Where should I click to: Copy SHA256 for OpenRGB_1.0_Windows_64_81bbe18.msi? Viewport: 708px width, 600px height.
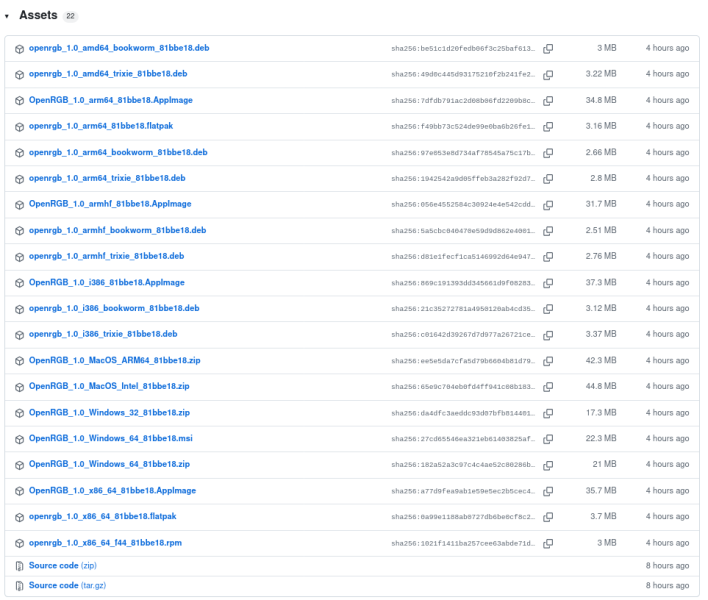click(x=548, y=439)
